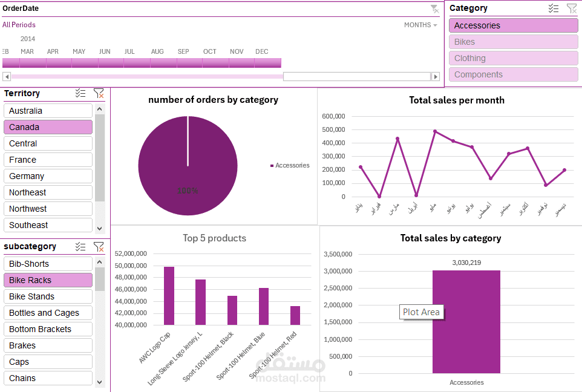Click the 3,030,219 data label
The image size is (582, 392).
click(466, 263)
